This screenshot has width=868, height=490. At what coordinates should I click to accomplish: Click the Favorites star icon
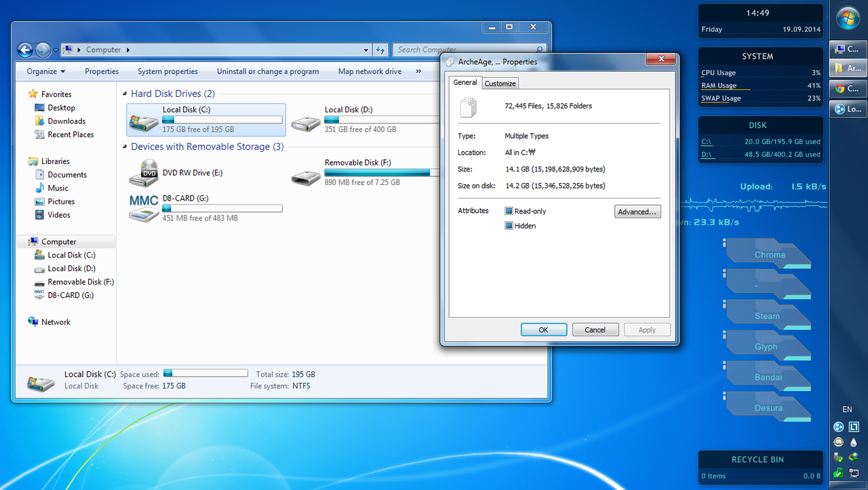pos(33,94)
